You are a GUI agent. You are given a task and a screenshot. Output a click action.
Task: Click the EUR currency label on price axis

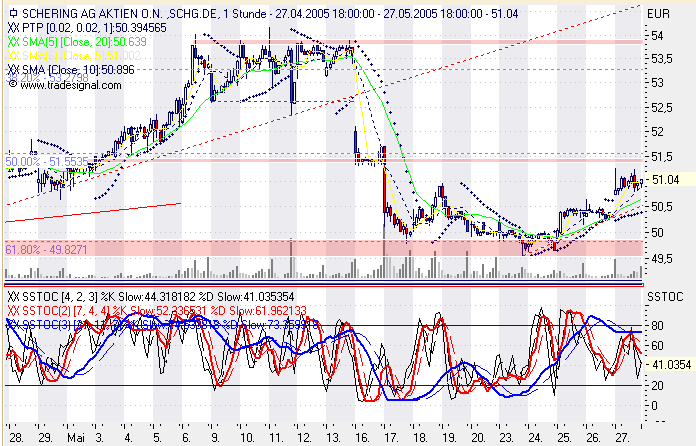[x=658, y=14]
